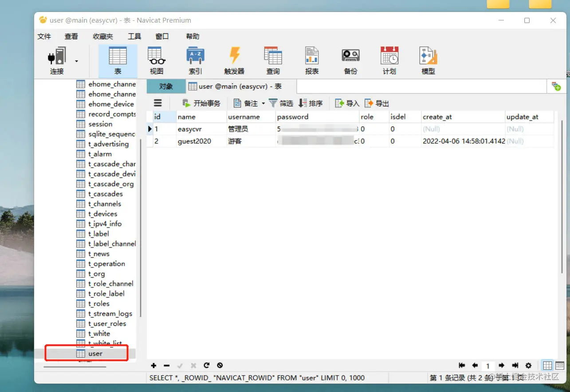
Task: Select the session table
Action: pyautogui.click(x=100, y=124)
